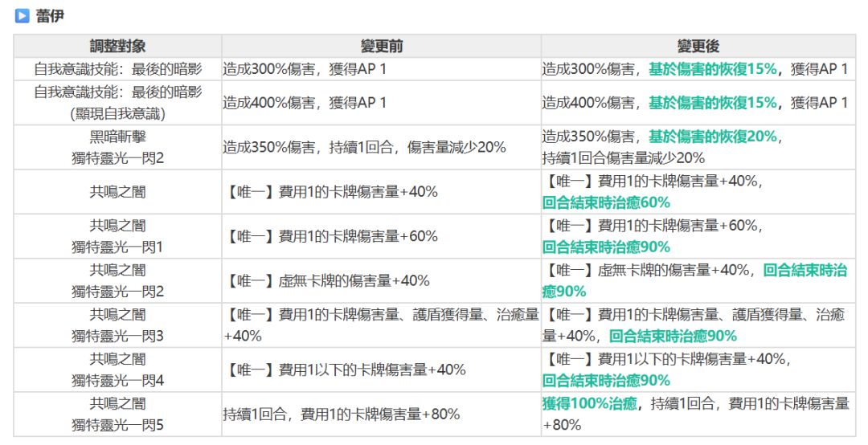Click the 變更前 cell 造成300%傷害，獲得AP 1
The width and height of the screenshot is (868, 445).
tap(382, 69)
